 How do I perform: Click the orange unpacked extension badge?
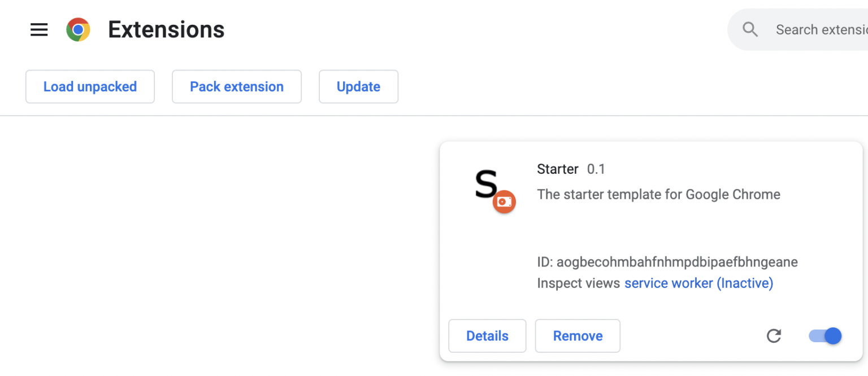coord(504,202)
